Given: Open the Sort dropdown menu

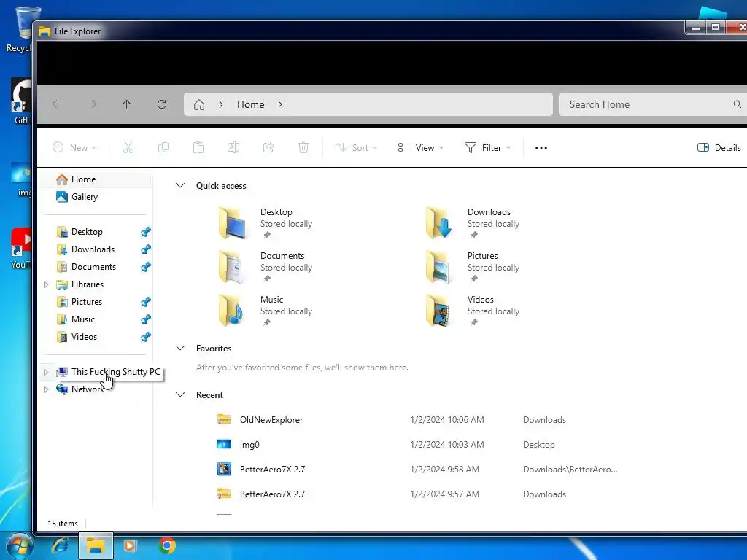Looking at the screenshot, I should (x=356, y=147).
